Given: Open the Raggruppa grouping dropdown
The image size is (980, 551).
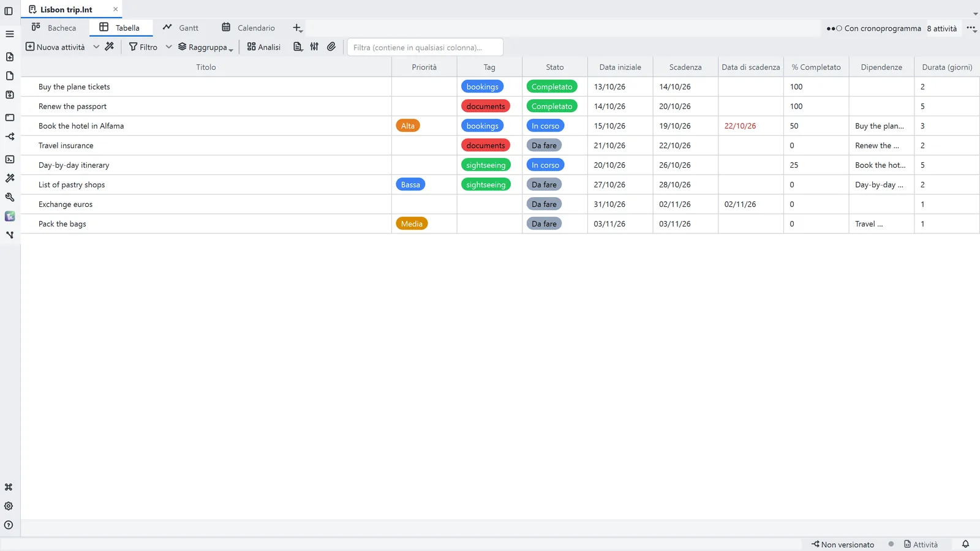Looking at the screenshot, I should (206, 47).
